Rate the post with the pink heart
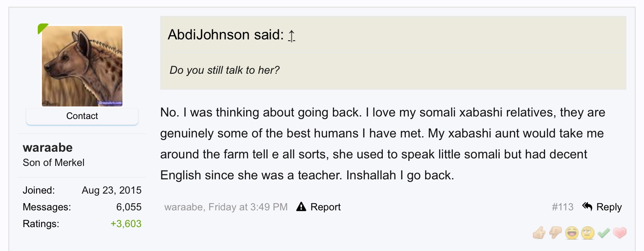Image resolution: width=644 pixels, height=251 pixels. point(620,233)
